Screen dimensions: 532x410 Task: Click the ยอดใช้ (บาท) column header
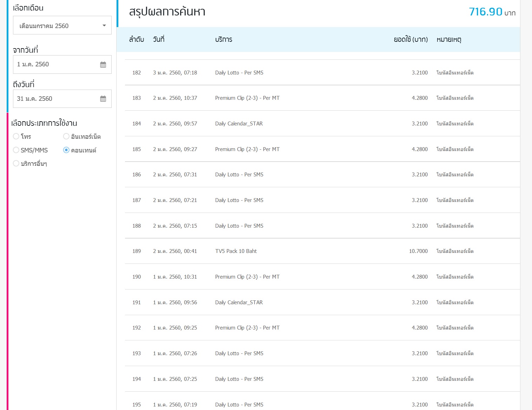point(411,39)
